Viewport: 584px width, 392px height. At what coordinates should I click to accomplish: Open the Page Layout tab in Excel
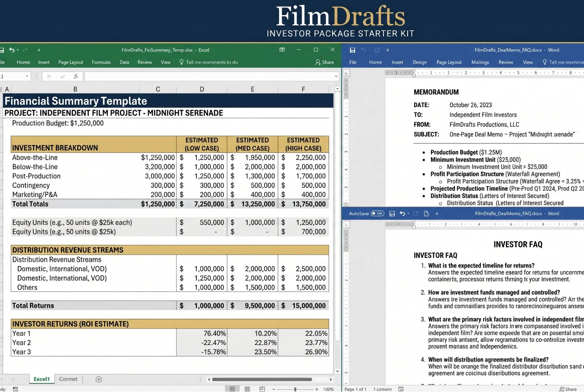70,62
